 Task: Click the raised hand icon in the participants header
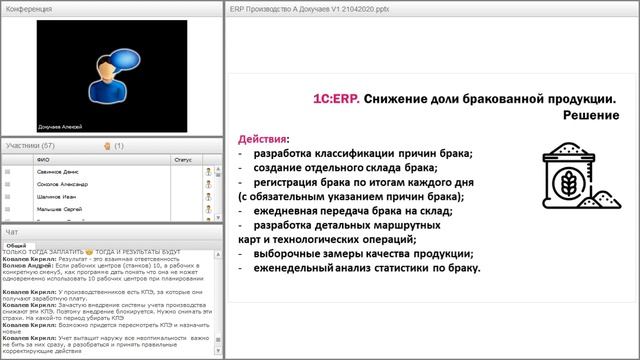(x=107, y=146)
